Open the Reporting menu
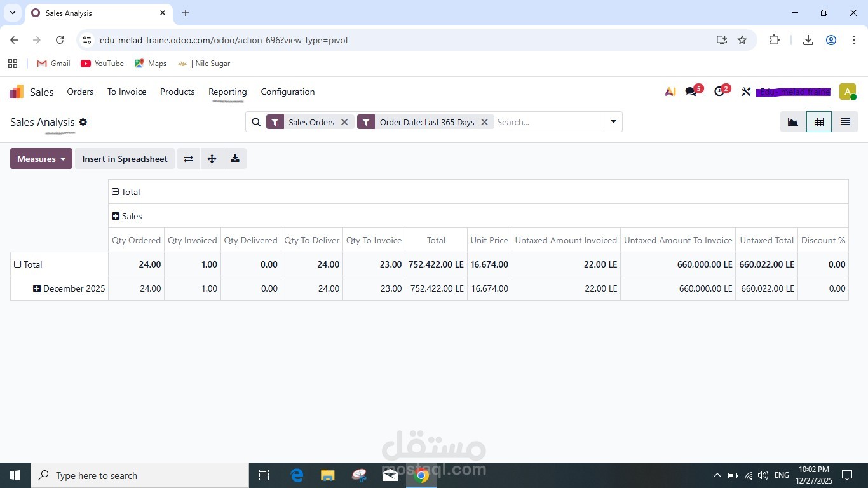The height and width of the screenshot is (488, 868). tap(227, 91)
